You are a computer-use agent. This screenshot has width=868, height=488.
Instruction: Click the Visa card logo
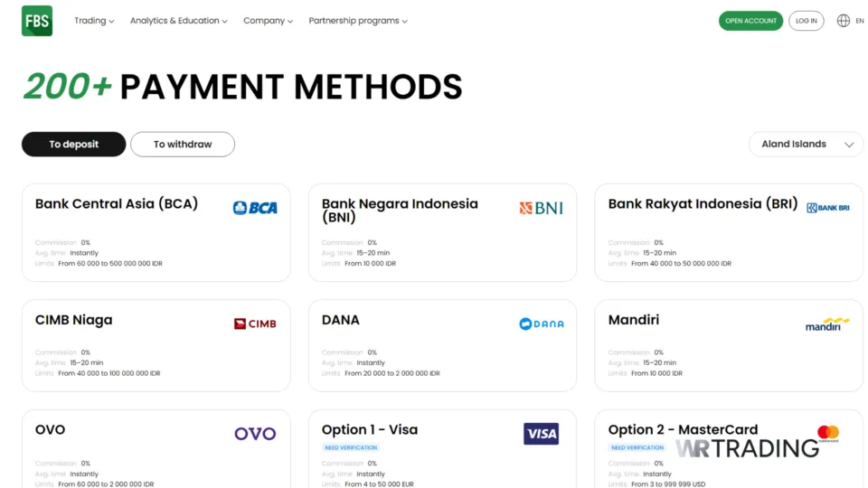(x=541, y=434)
